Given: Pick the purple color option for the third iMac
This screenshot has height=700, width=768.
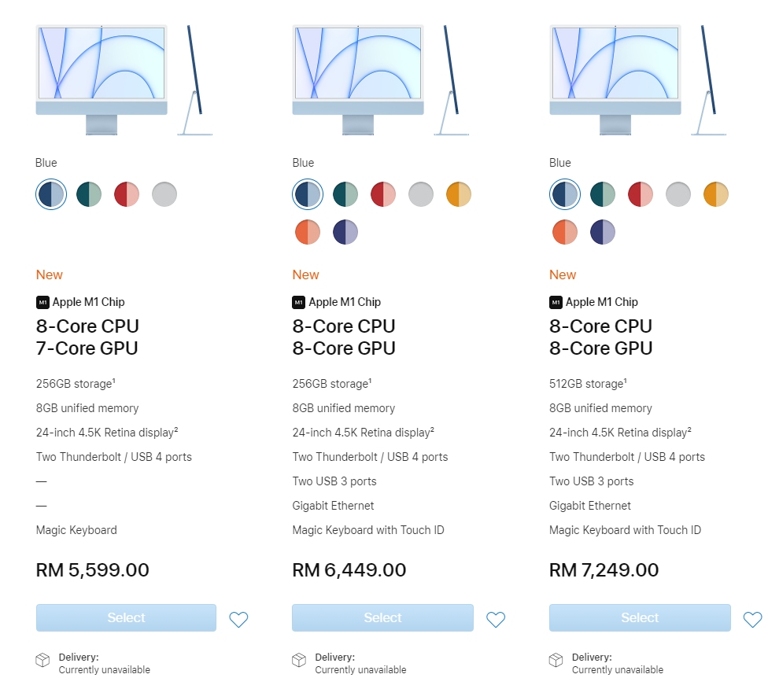Looking at the screenshot, I should pos(603,231).
